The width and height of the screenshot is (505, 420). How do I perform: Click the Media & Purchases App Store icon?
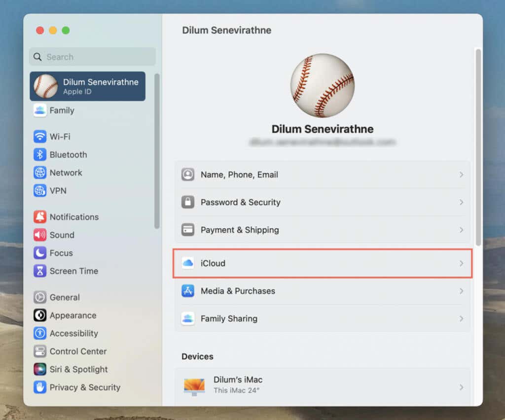(188, 291)
